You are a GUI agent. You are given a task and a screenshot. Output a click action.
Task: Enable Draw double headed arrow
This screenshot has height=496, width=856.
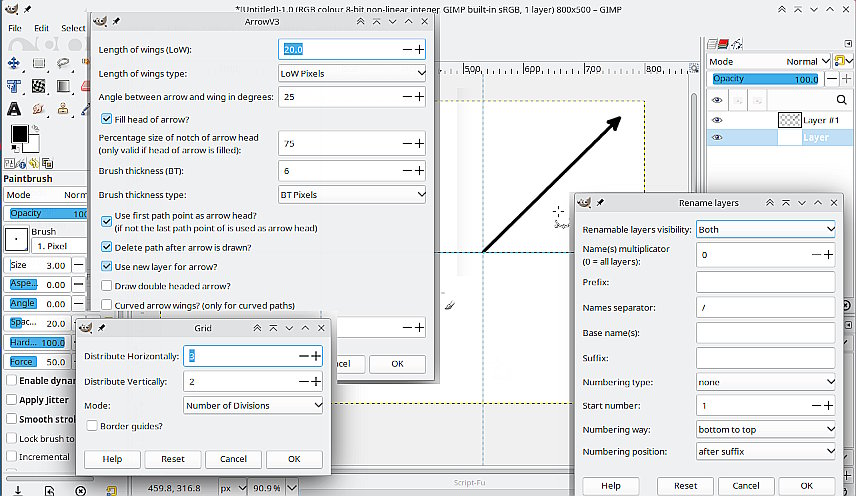(106, 286)
